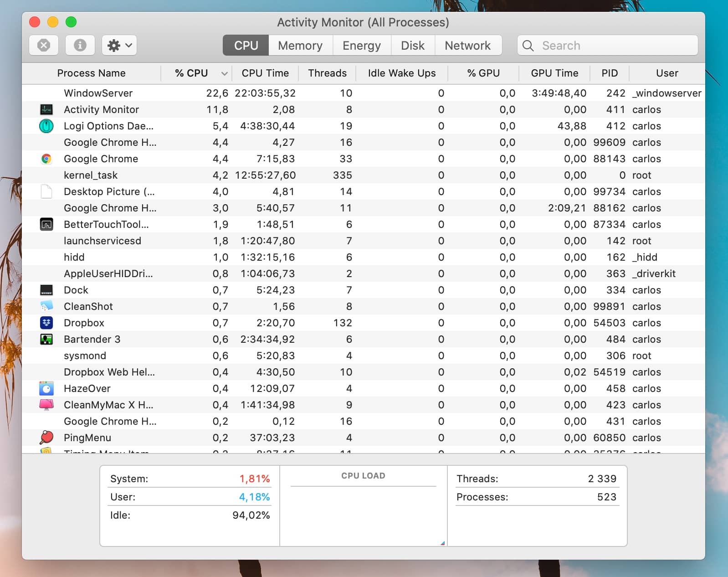728x577 pixels.
Task: Sort by the PID column header
Action: (x=610, y=73)
